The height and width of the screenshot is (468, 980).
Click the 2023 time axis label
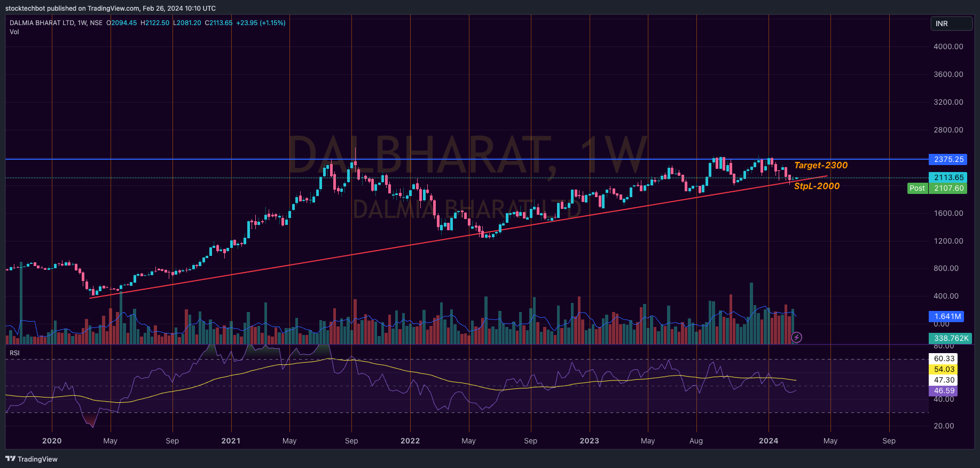(589, 441)
